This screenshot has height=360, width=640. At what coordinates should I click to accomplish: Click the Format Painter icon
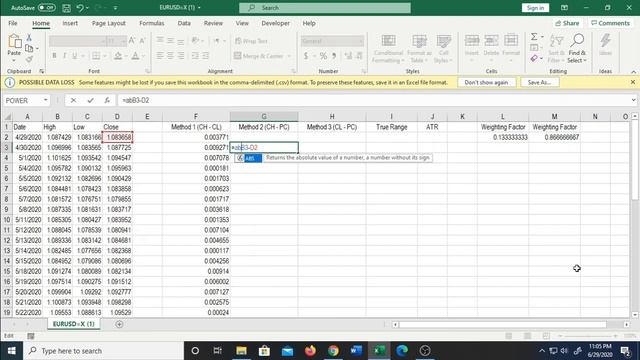[x=29, y=60]
